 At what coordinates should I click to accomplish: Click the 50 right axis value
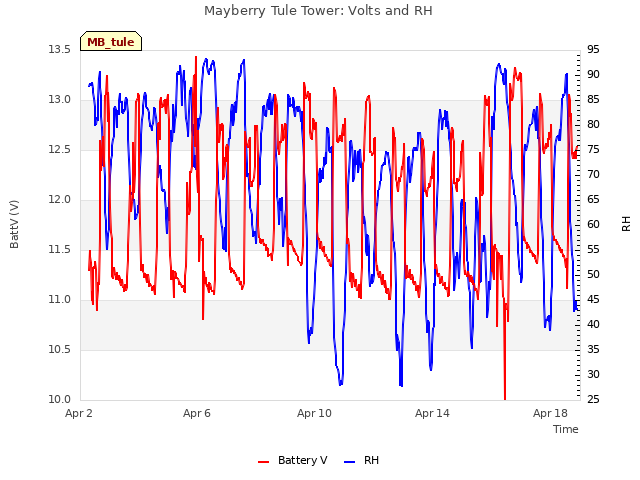tap(593, 274)
